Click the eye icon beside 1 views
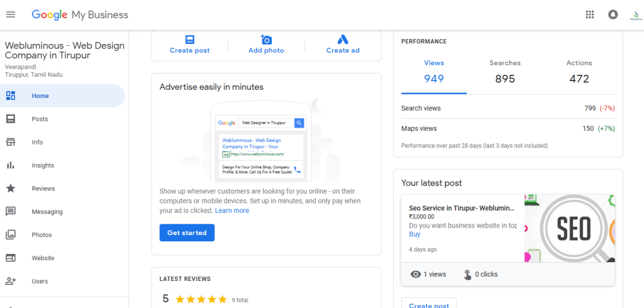This screenshot has height=308, width=644. pyautogui.click(x=416, y=274)
